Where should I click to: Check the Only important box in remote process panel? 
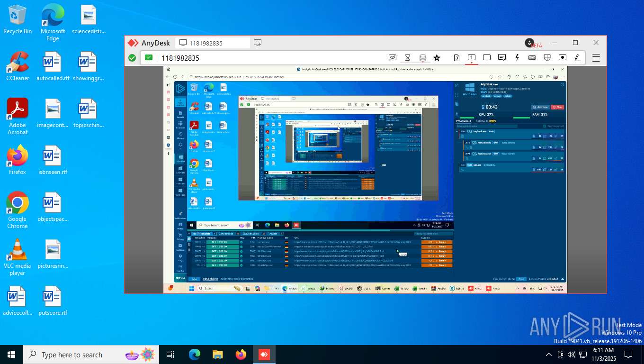coord(545,126)
